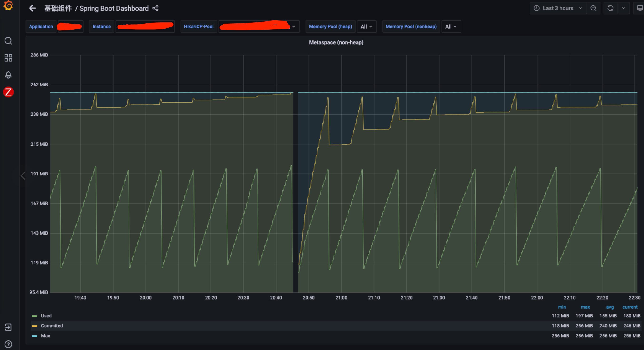The height and width of the screenshot is (350, 644).
Task: Click the Used max value 197 MiB
Action: [x=584, y=316]
